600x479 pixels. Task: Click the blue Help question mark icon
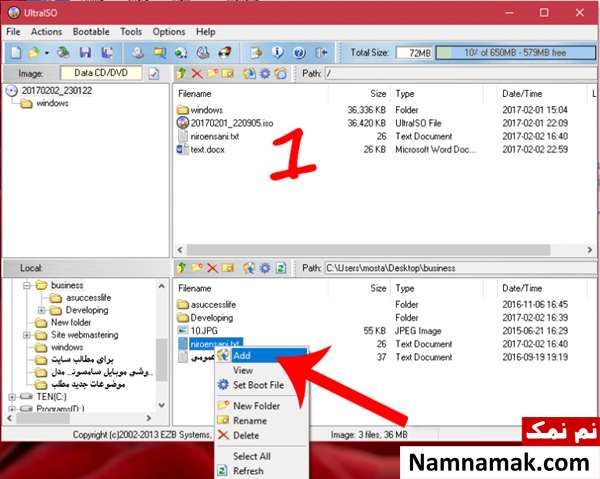pos(299,52)
